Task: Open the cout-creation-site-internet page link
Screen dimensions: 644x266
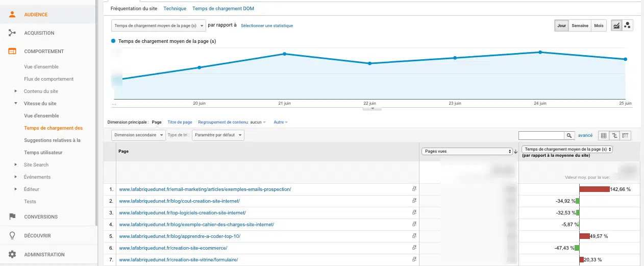Action: [x=179, y=201]
